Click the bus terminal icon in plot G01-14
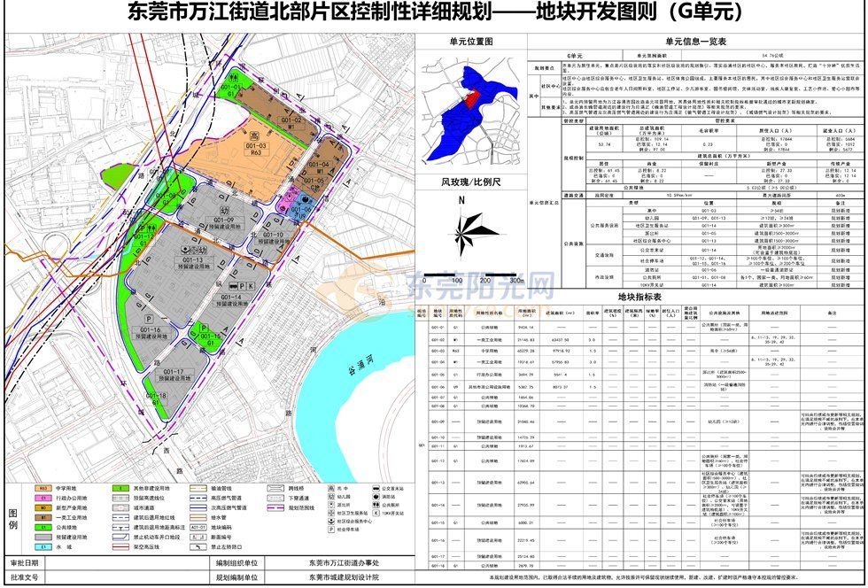The image size is (868, 588). 234,286
